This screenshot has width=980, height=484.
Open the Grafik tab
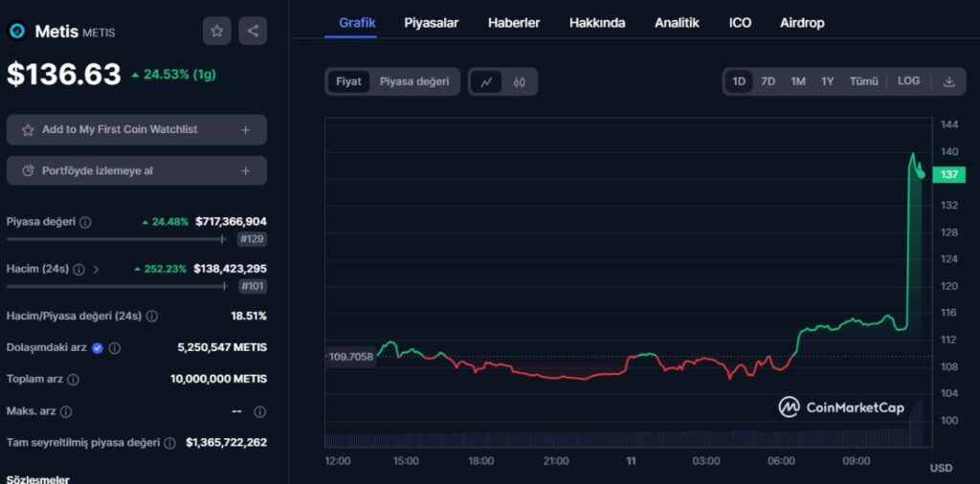(x=357, y=23)
